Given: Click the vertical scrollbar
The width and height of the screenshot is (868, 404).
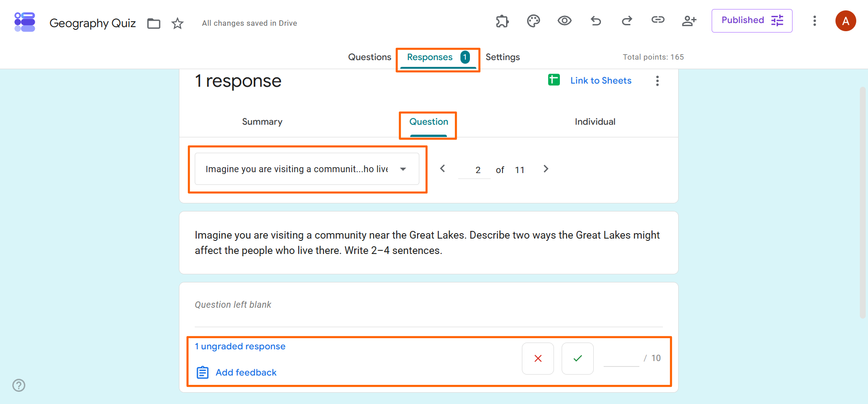Looking at the screenshot, I should pos(862,202).
